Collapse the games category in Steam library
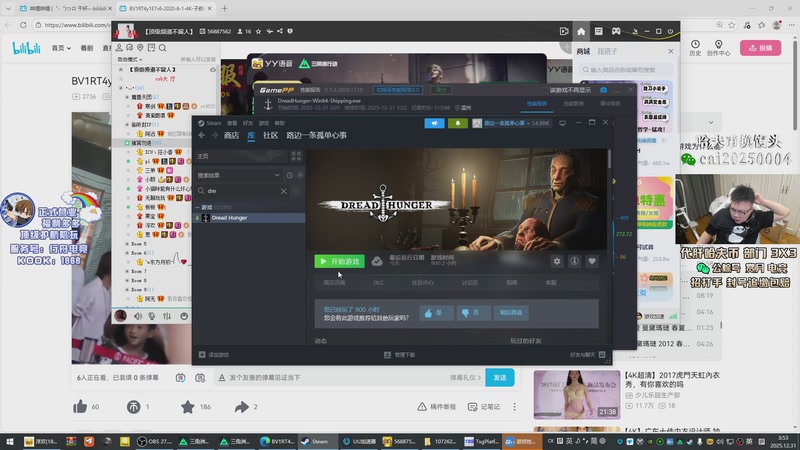Screen dimensions: 800x450 tap(198, 207)
